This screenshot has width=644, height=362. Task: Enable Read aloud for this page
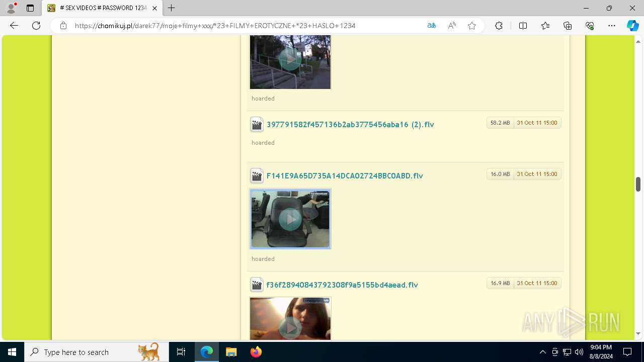[452, 26]
